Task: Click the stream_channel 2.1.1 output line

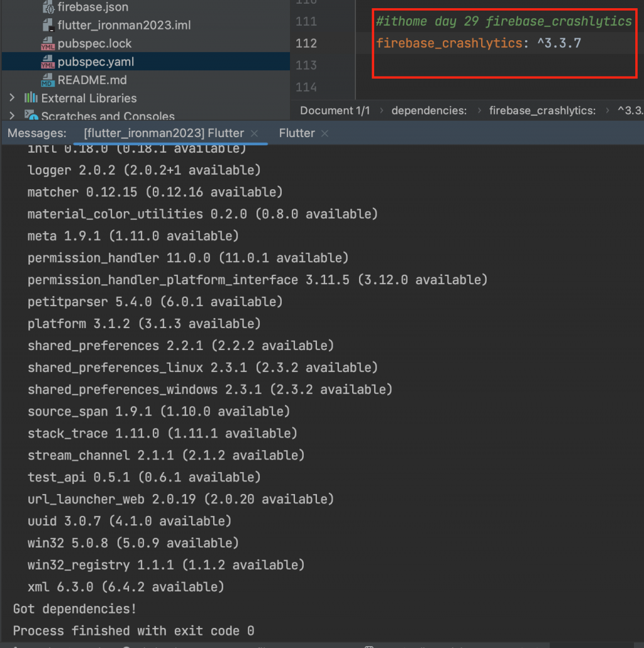Action: (166, 455)
